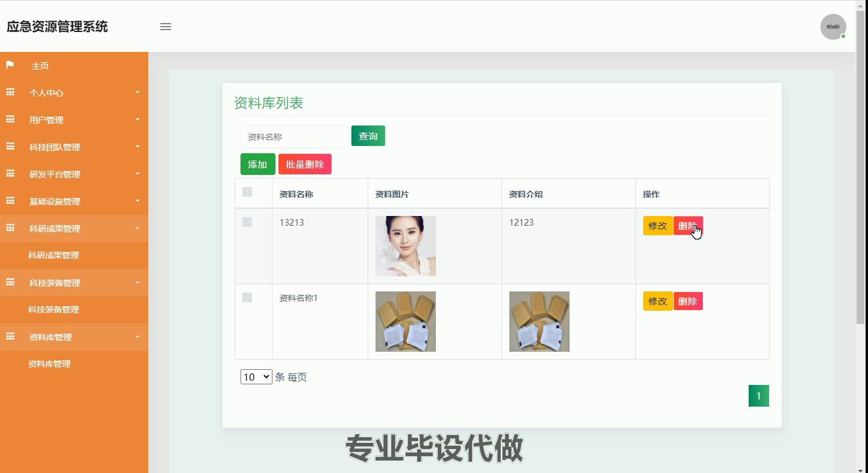Toggle the hamburger sidebar menu icon
Image resolution: width=868 pixels, height=473 pixels.
click(166, 27)
